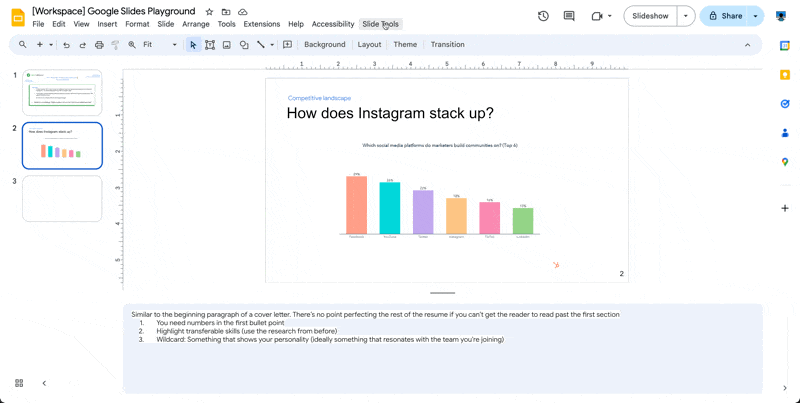Add a new slide with plus icon
This screenshot has height=403, width=800.
pos(39,44)
